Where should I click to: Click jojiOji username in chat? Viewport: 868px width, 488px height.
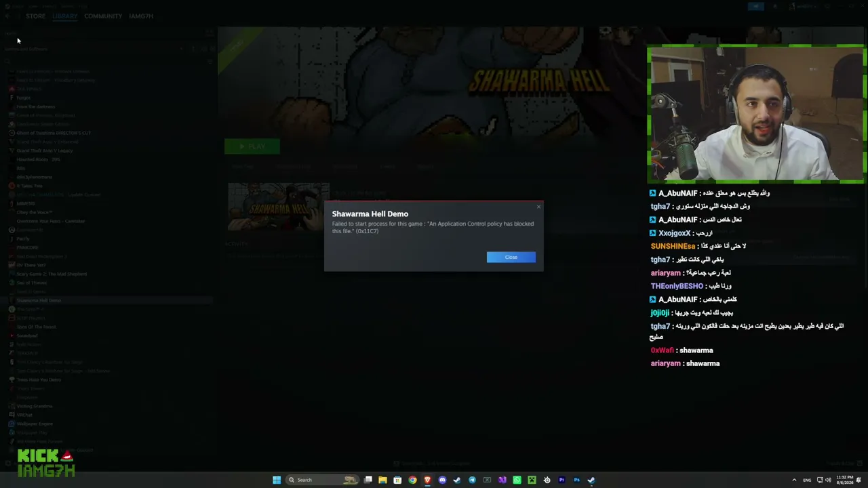point(660,312)
